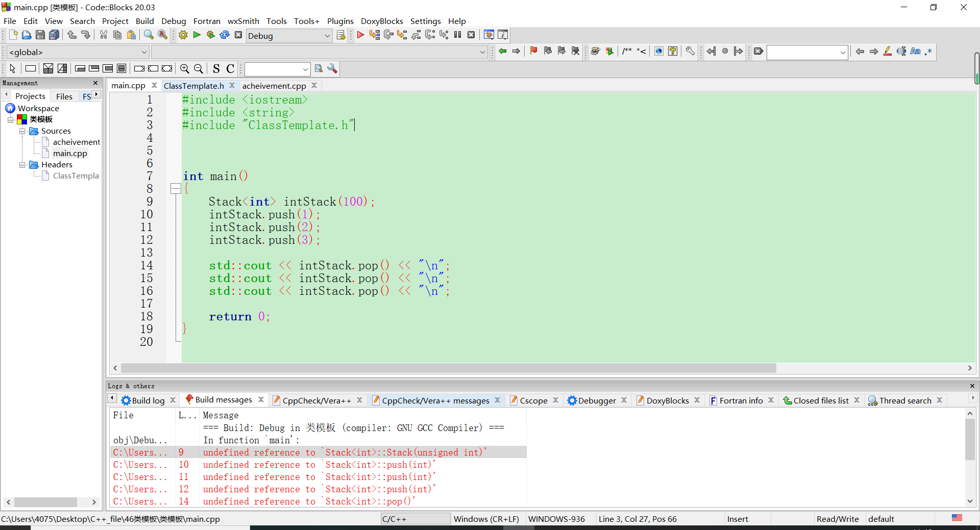Image resolution: width=980 pixels, height=530 pixels.
Task: Close the Management panel
Action: click(x=95, y=83)
